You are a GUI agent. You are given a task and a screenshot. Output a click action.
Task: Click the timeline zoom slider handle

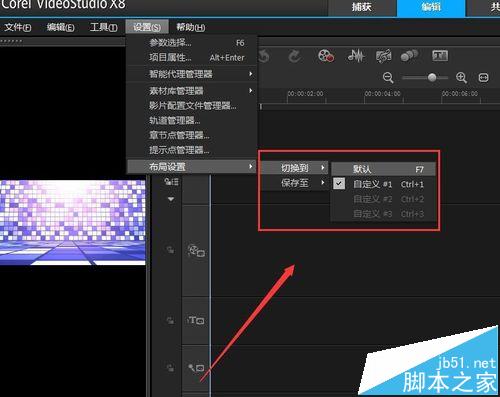coord(432,78)
